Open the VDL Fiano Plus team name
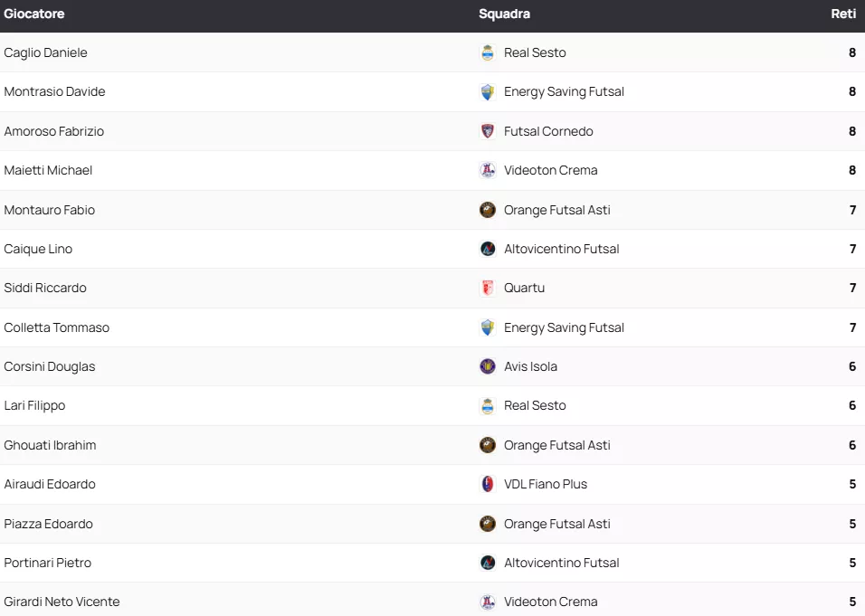The height and width of the screenshot is (616, 865). click(x=546, y=484)
